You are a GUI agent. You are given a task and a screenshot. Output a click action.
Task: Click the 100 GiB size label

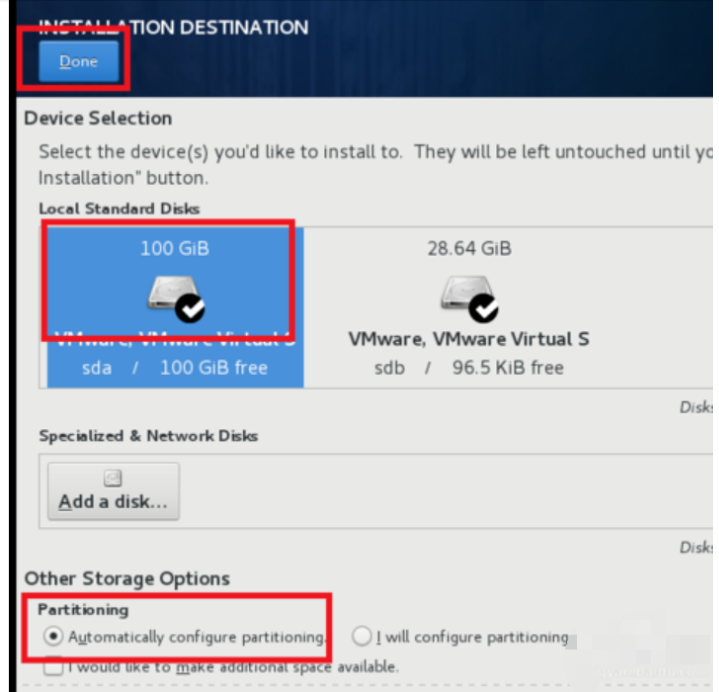point(174,248)
